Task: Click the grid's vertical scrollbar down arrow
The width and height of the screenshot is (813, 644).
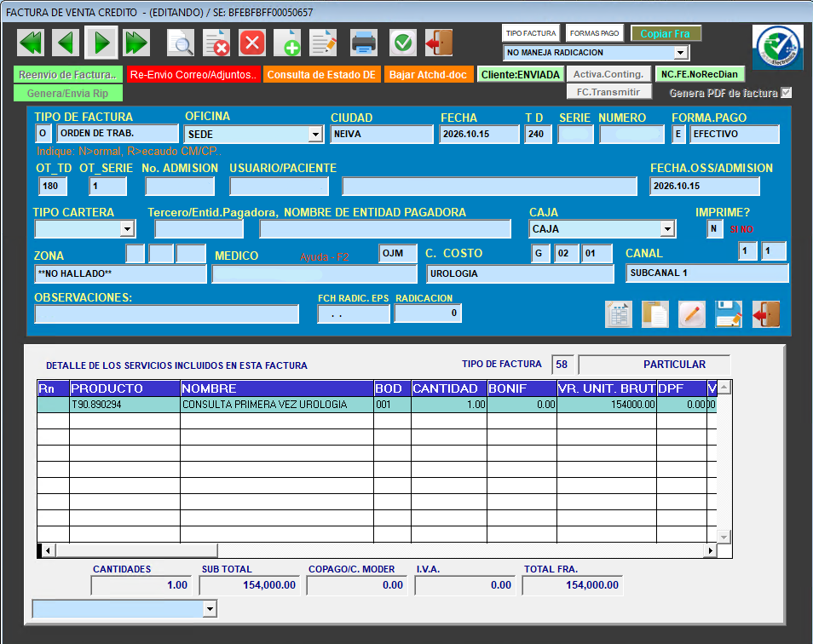Action: [724, 537]
